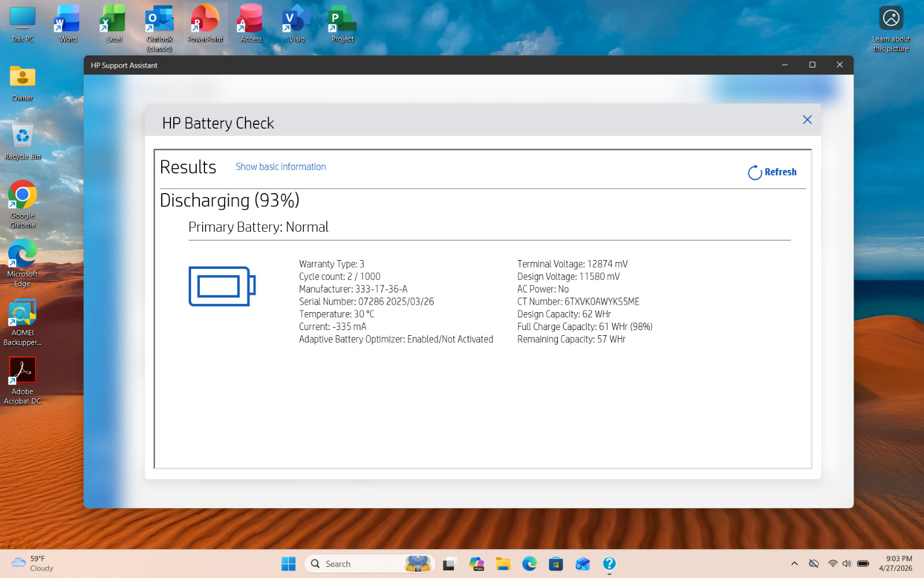This screenshot has width=924, height=578.
Task: Click HP Support Assistant taskbar icon
Action: [609, 564]
